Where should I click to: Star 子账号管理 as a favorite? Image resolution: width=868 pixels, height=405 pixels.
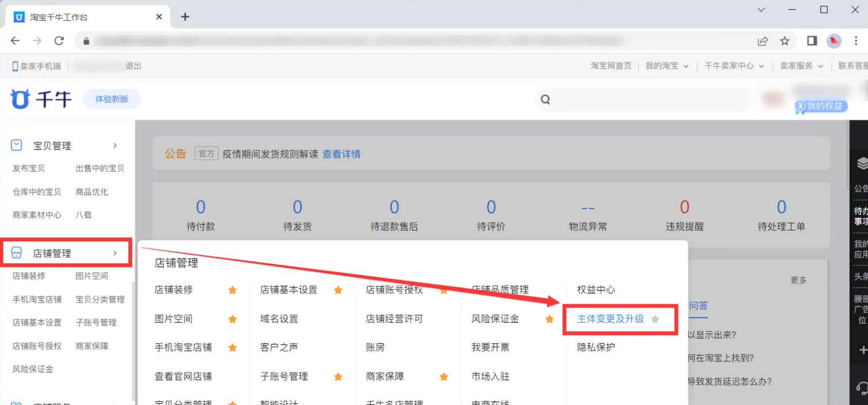coord(338,376)
